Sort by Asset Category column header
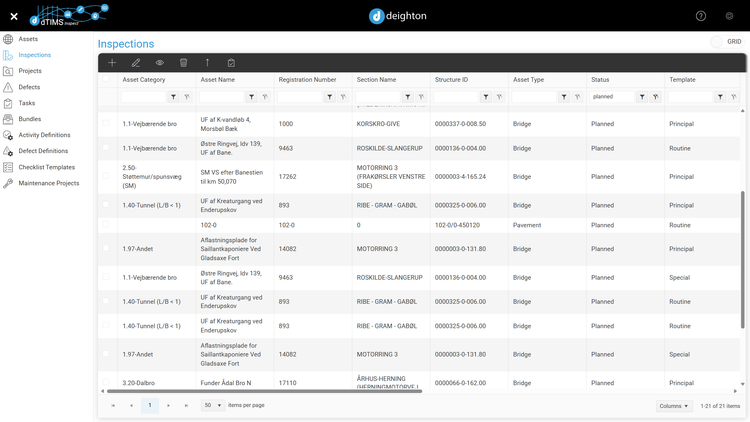The image size is (750, 422). [x=143, y=79]
